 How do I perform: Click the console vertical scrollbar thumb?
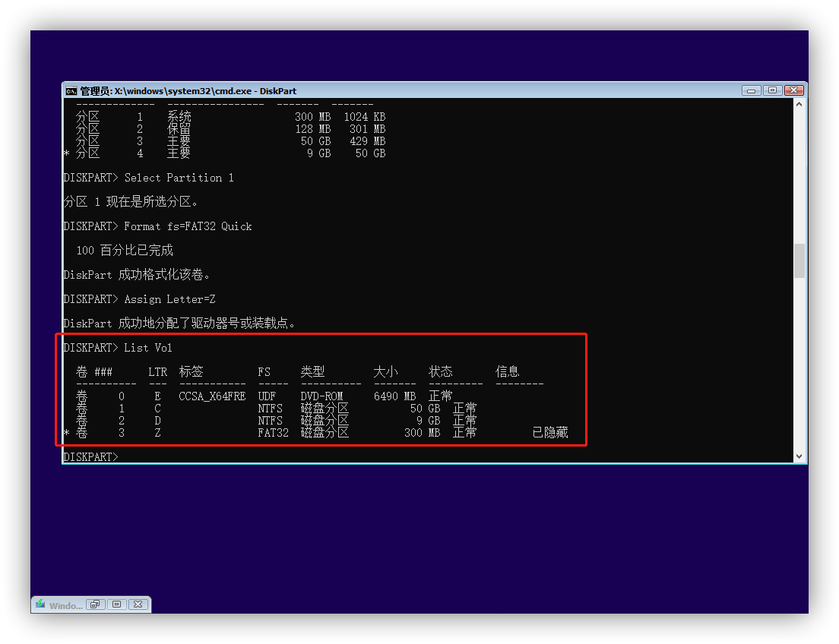799,260
